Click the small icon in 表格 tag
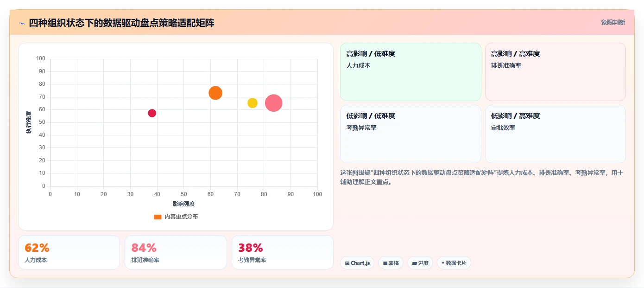The width and height of the screenshot is (644, 288). pos(385,263)
